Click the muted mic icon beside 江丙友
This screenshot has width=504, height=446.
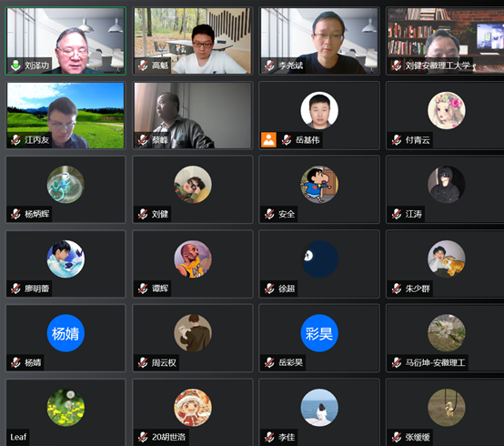tap(15, 140)
